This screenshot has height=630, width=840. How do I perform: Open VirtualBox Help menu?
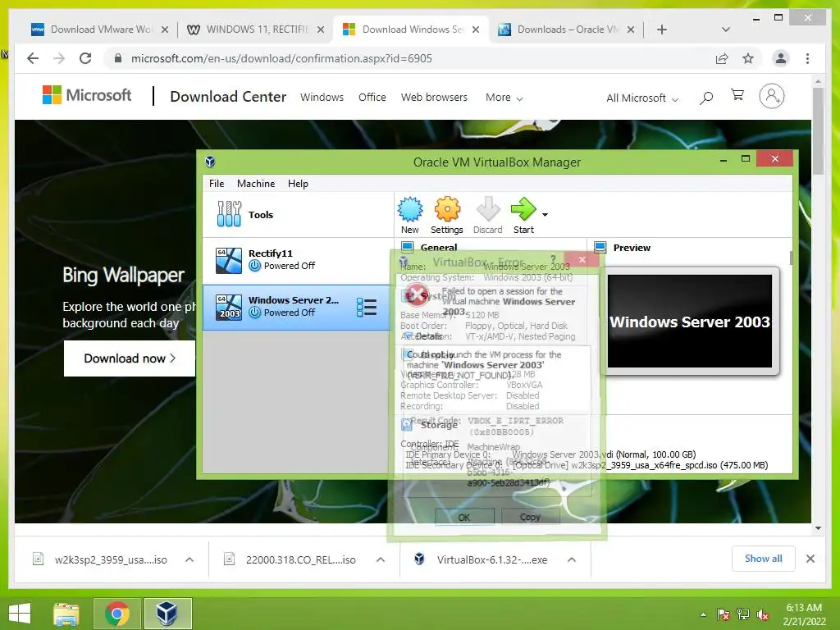pyautogui.click(x=298, y=184)
